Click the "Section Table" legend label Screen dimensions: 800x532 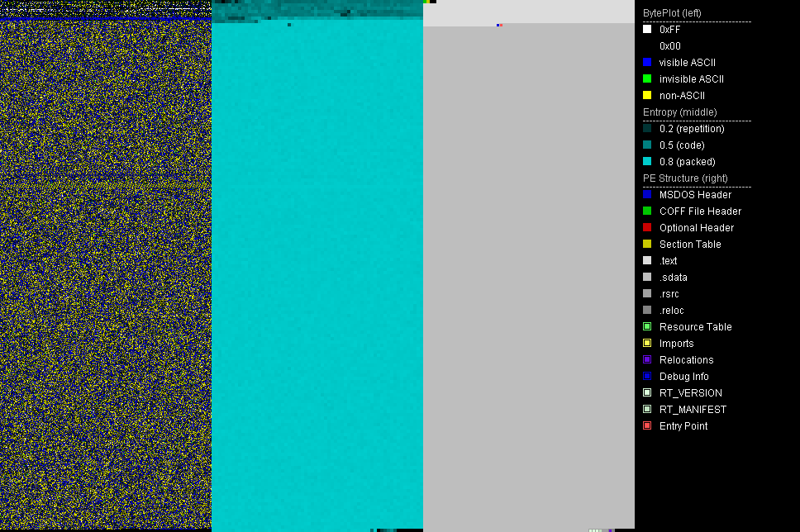tap(689, 245)
